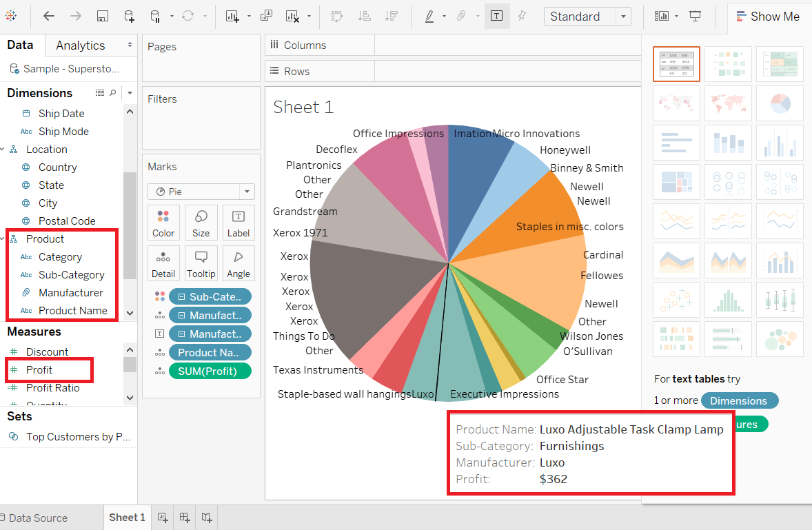Select the Manufacturer field

[x=71, y=293]
